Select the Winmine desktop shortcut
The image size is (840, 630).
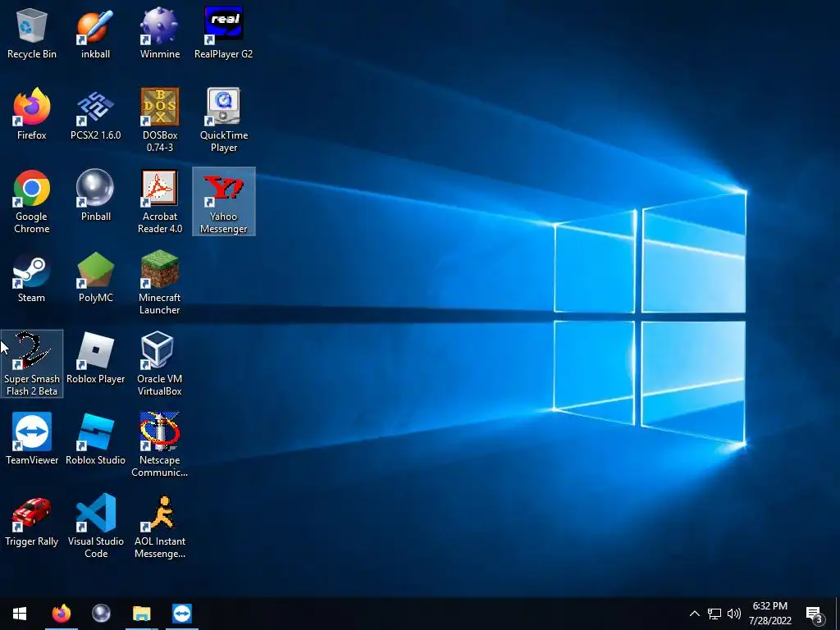point(160,33)
